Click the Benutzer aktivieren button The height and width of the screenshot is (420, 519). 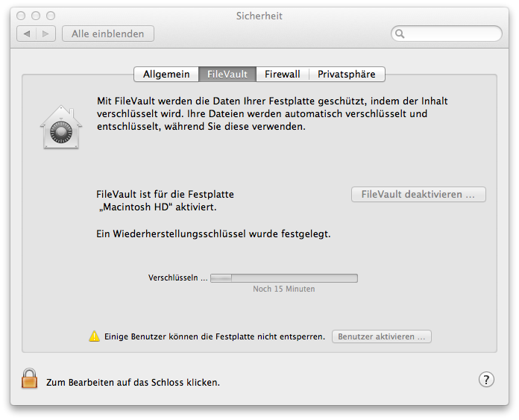tap(382, 336)
